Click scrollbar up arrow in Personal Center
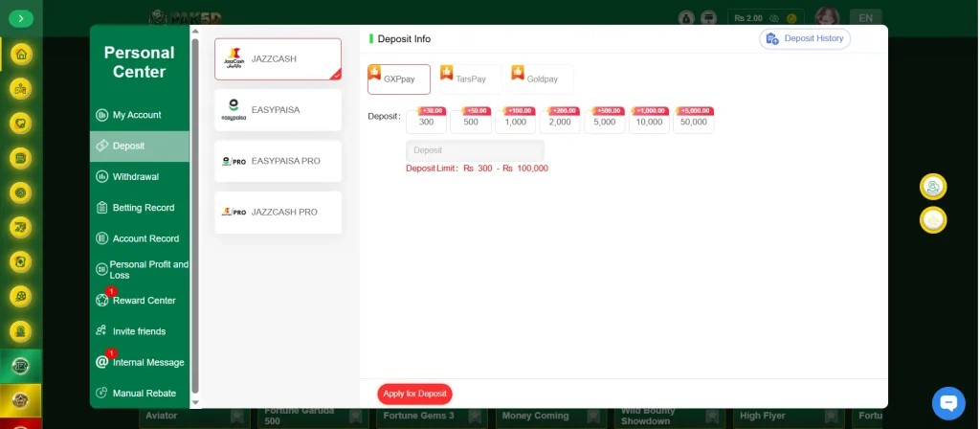980x429 pixels. [195, 32]
